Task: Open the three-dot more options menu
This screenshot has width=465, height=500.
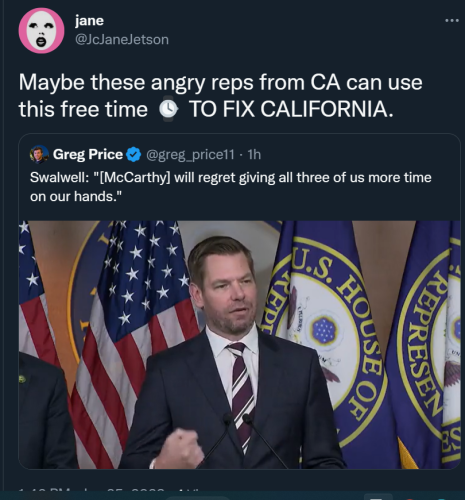Action: (x=452, y=21)
